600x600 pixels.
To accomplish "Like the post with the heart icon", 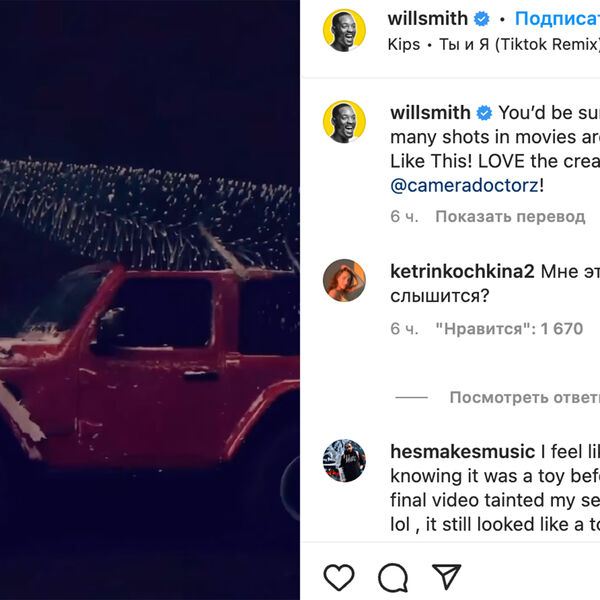I will (339, 577).
